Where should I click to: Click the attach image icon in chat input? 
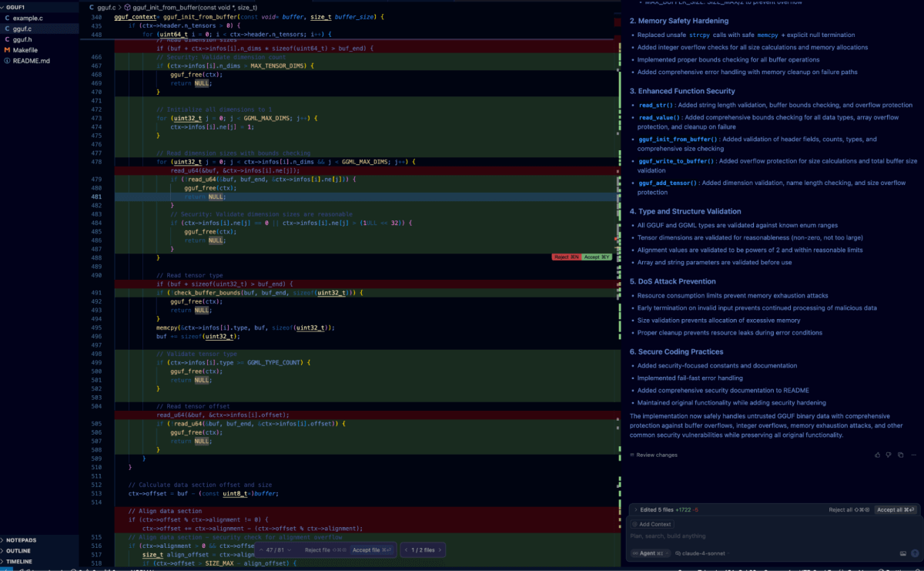[902, 553]
